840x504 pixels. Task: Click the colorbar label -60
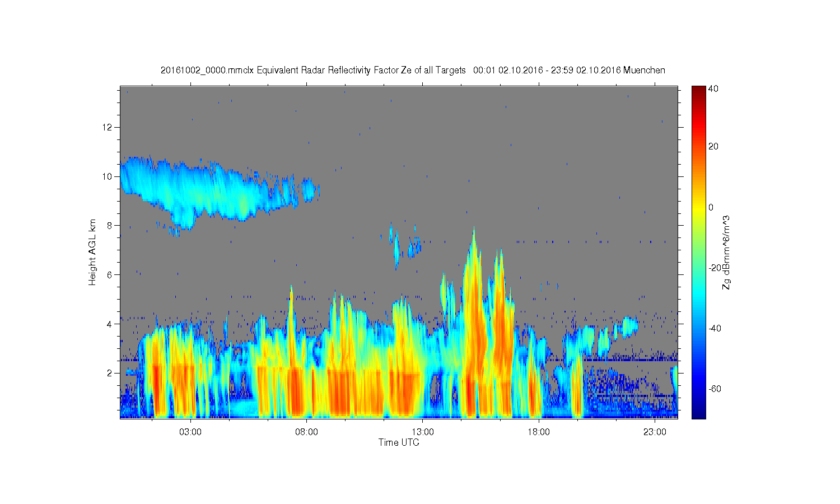[x=715, y=389]
